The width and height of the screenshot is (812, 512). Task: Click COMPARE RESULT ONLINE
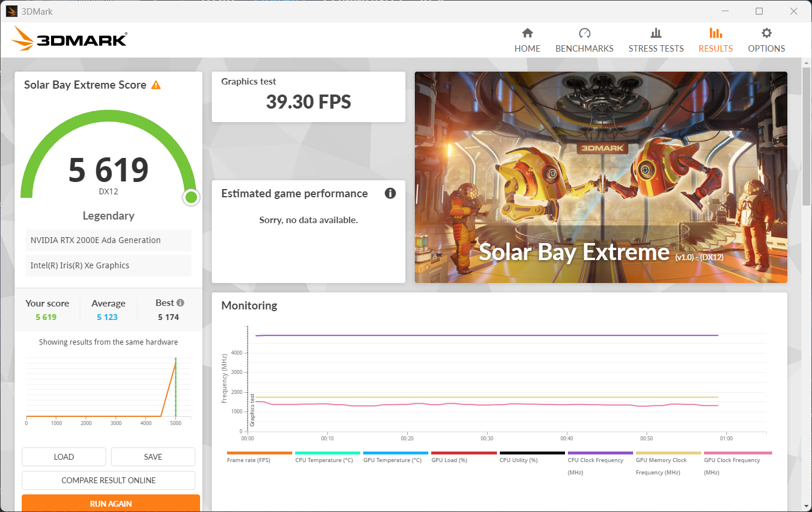[x=109, y=480]
